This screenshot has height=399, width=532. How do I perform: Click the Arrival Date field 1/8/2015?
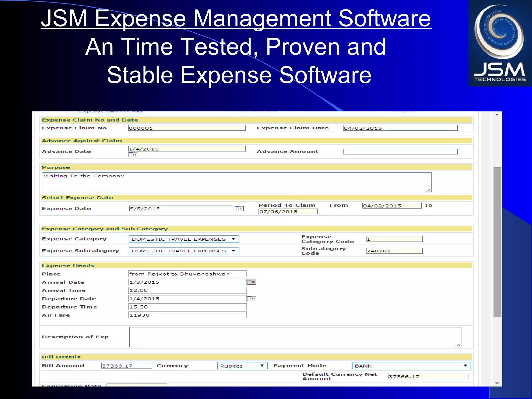click(x=187, y=282)
